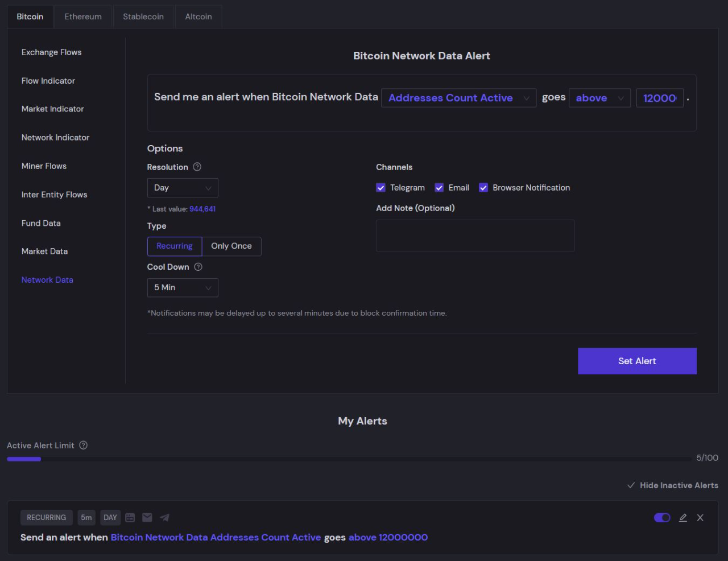The width and height of the screenshot is (728, 561).
Task: Click the Bitcoin Network Data Alert heading
Action: pyautogui.click(x=422, y=56)
